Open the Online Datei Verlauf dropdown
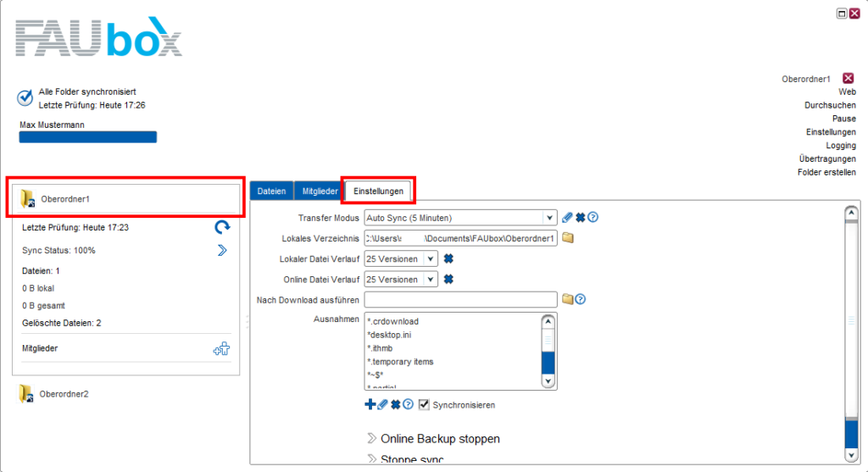868x472 pixels. (x=430, y=279)
